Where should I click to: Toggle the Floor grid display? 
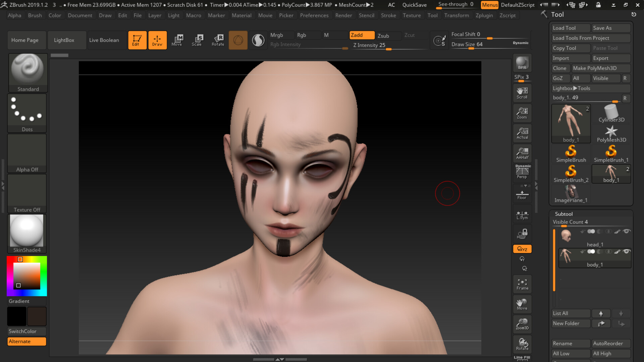tap(522, 194)
